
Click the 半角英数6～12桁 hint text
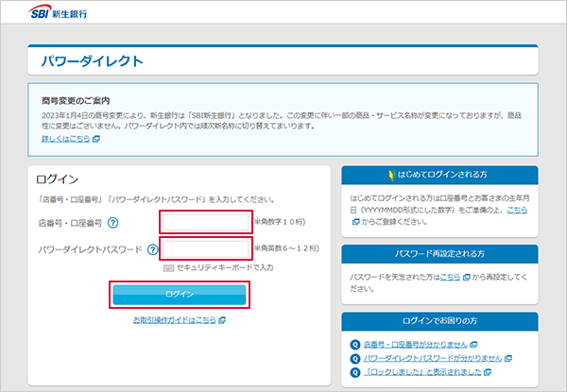tap(286, 248)
